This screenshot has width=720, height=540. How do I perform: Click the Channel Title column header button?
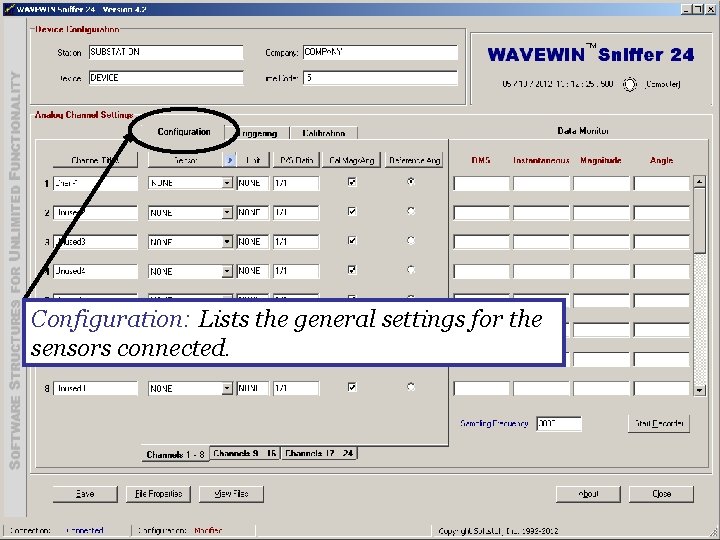pos(95,160)
